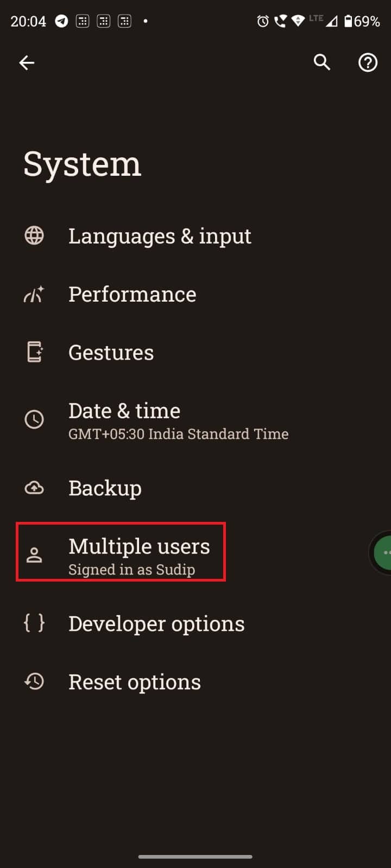
Task: Tap the Telegram icon in status bar
Action: tap(61, 21)
